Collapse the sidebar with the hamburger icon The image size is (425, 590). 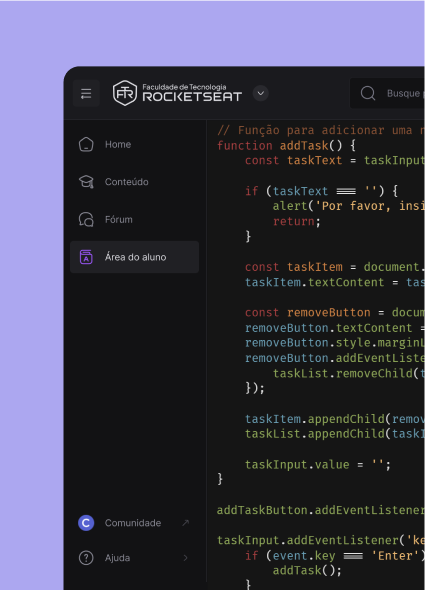tap(86, 93)
